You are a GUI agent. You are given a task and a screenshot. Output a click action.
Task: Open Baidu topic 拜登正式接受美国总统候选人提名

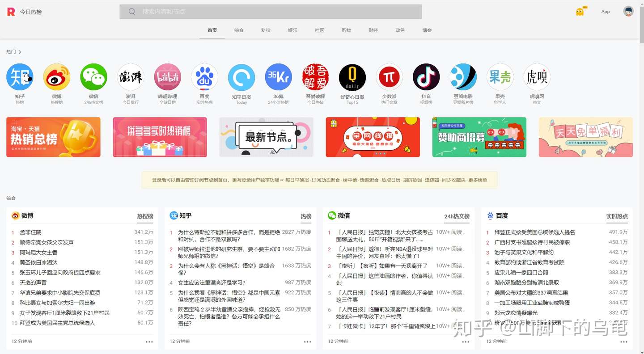coord(535,232)
